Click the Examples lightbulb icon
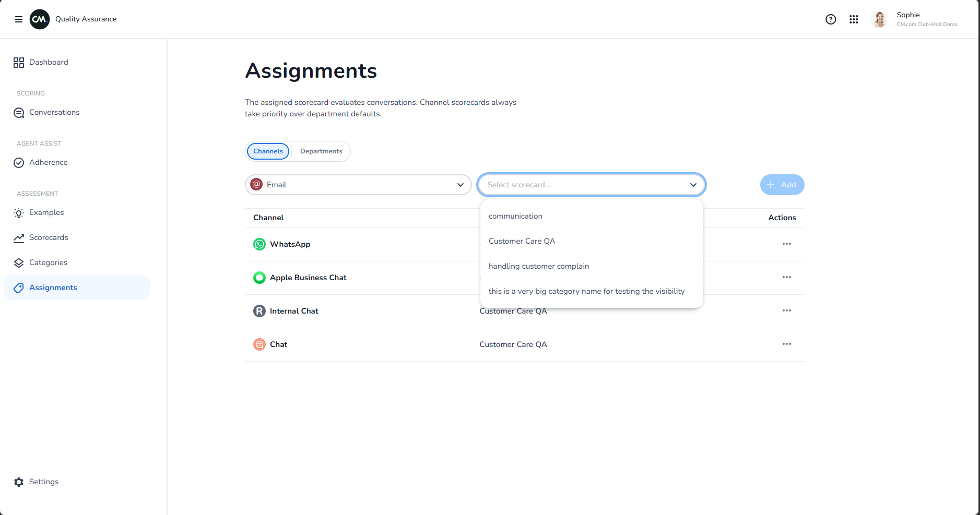The width and height of the screenshot is (980, 515). 19,213
